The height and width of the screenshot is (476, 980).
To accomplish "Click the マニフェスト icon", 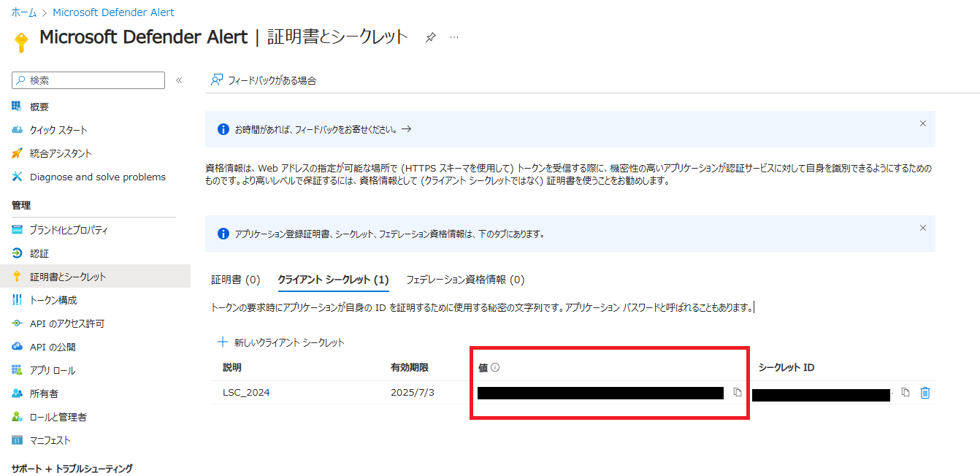I will (x=17, y=440).
